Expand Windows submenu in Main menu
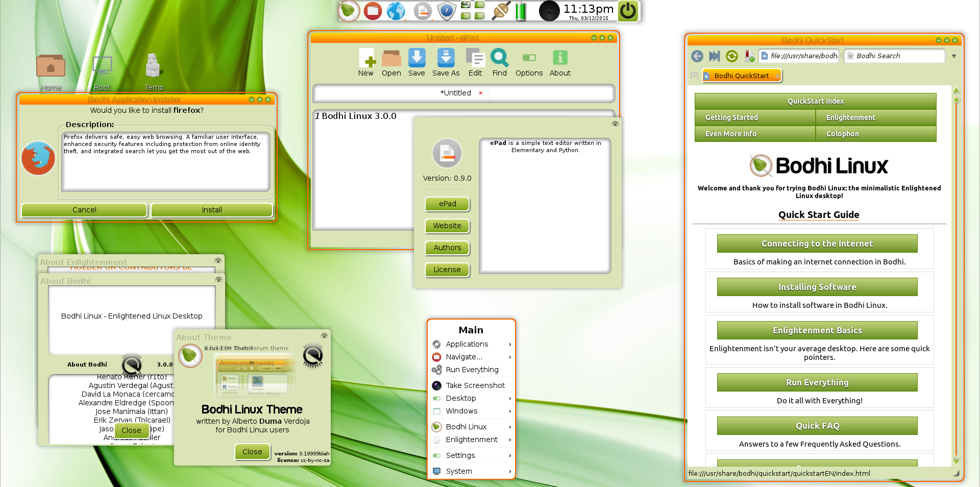Screen dimensions: 980x487 pyautogui.click(x=471, y=411)
